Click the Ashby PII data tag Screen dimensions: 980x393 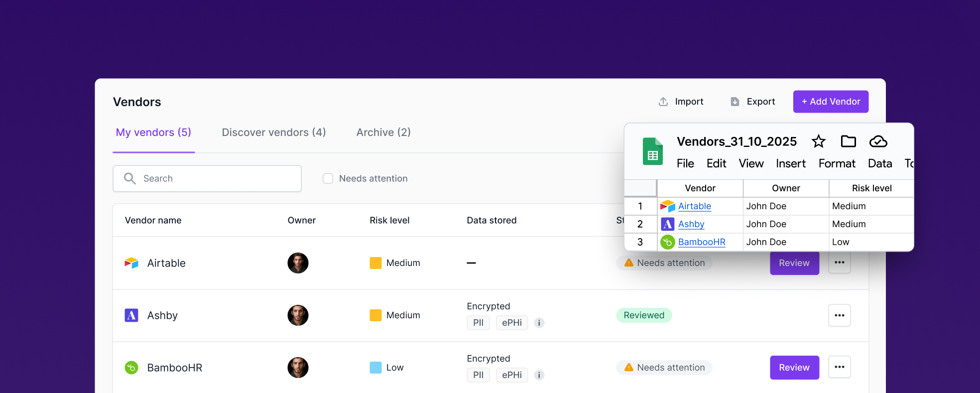tap(478, 323)
